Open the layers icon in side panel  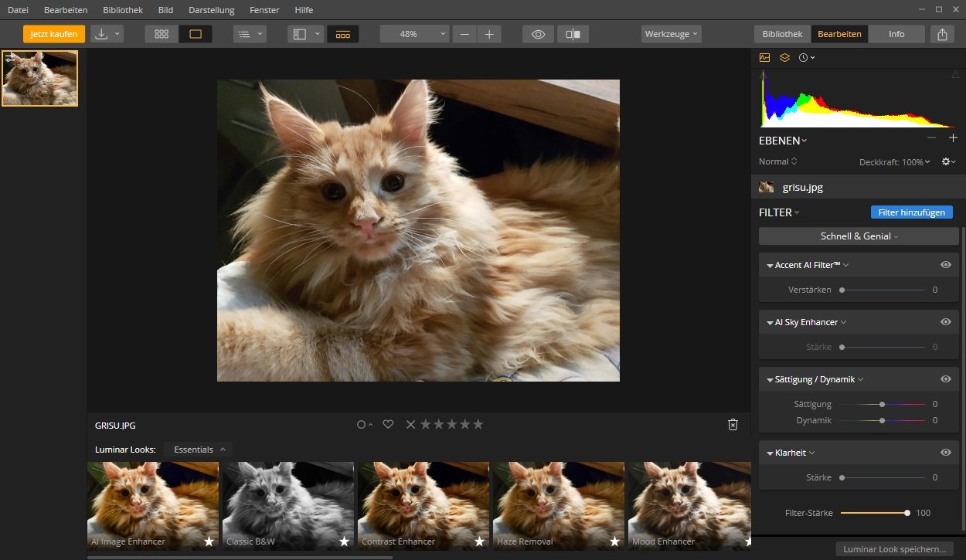tap(784, 57)
